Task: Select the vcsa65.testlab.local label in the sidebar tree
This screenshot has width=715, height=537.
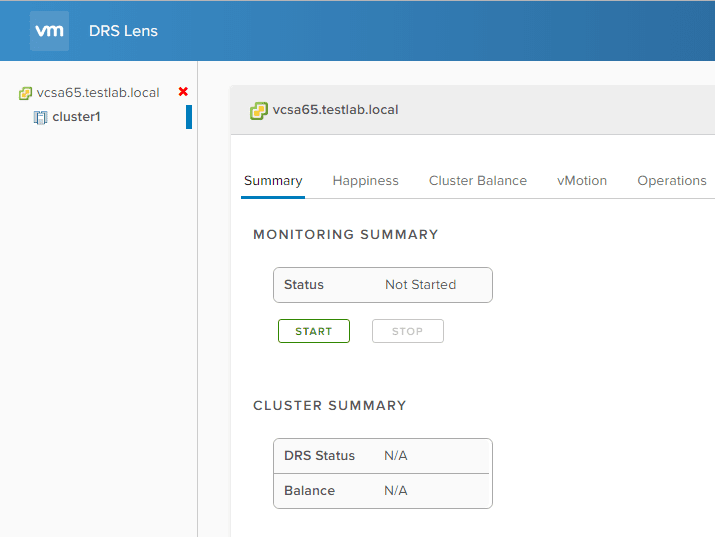Action: click(x=97, y=93)
